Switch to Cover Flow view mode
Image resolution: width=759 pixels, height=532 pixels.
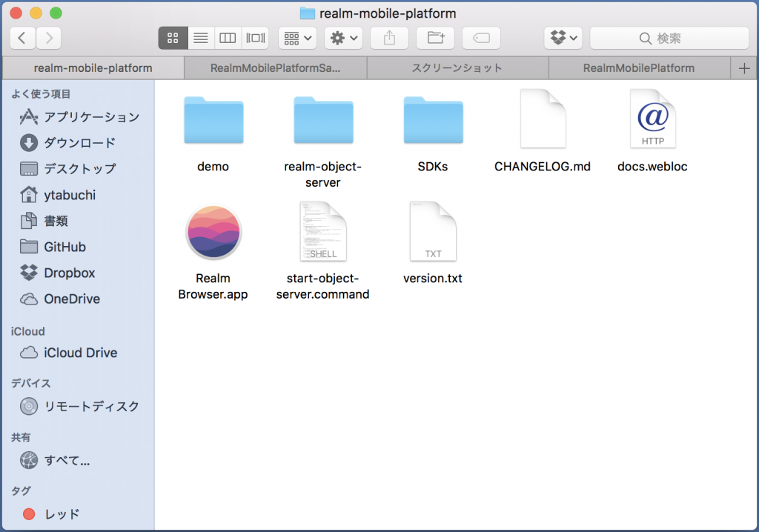pyautogui.click(x=255, y=38)
